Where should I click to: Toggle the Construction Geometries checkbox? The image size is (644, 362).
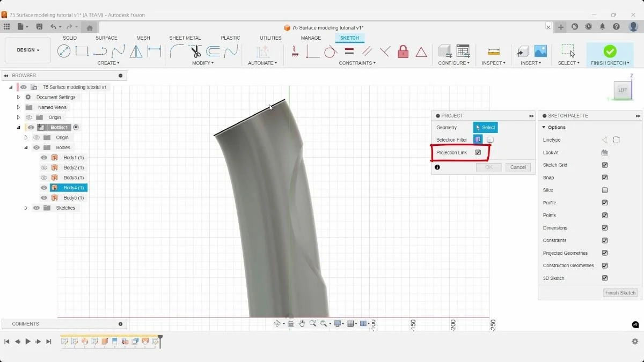(x=605, y=265)
